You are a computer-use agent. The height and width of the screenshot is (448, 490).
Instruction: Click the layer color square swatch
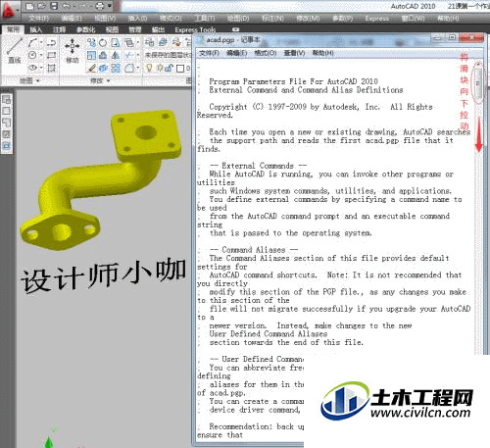coord(180,69)
